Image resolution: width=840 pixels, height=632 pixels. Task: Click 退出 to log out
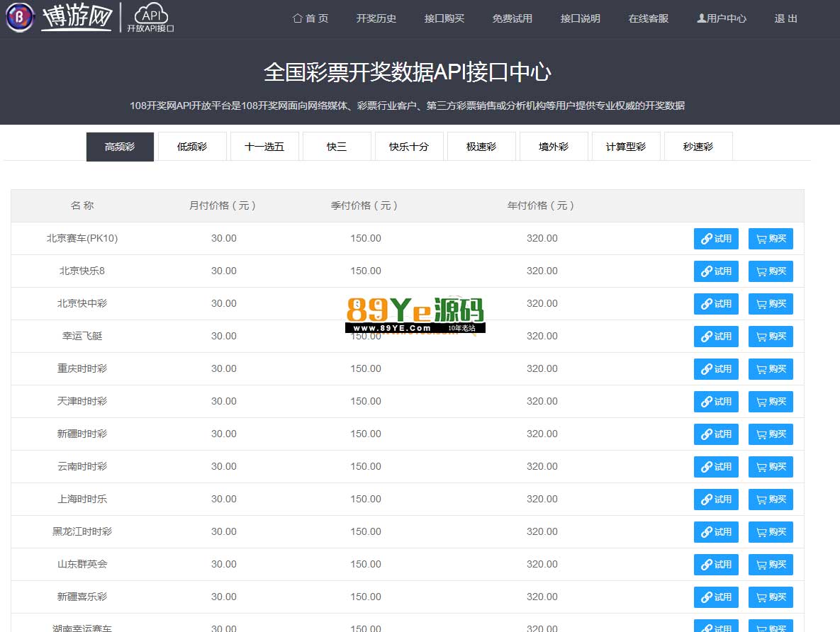(785, 18)
